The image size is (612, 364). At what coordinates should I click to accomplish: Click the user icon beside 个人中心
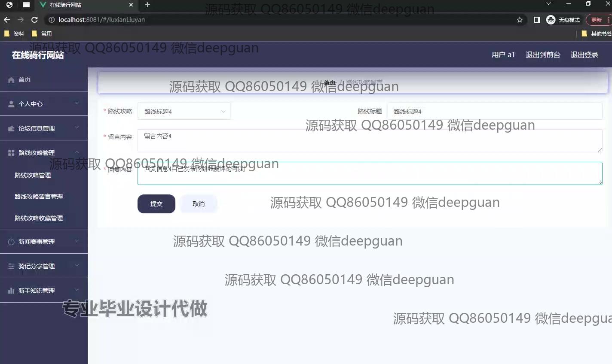coord(11,104)
